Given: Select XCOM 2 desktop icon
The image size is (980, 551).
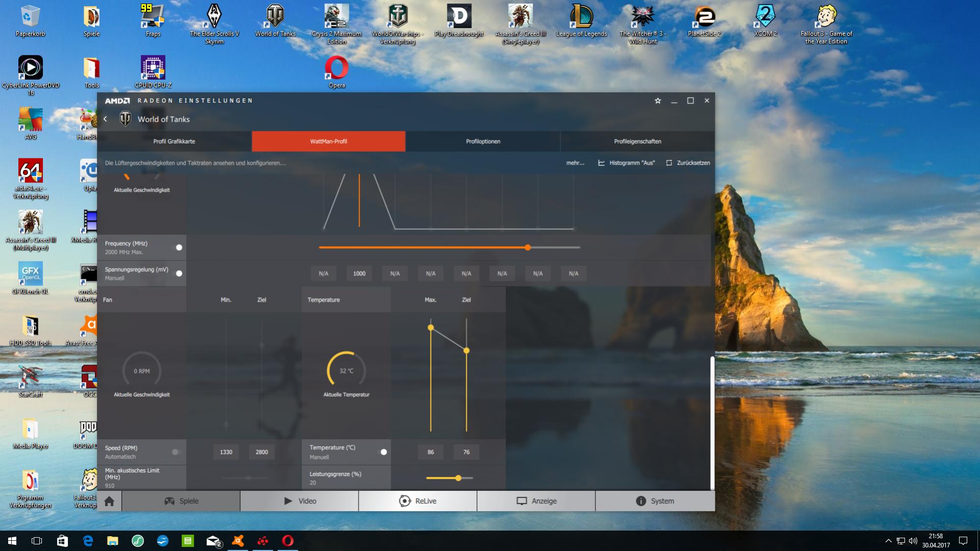Looking at the screenshot, I should coord(765,21).
